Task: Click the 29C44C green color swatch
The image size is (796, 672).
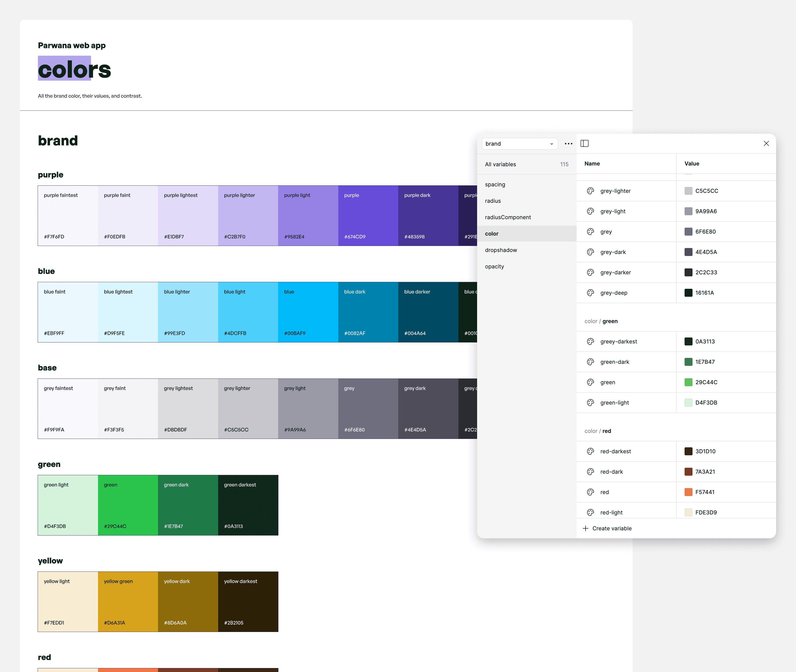Action: [x=688, y=382]
